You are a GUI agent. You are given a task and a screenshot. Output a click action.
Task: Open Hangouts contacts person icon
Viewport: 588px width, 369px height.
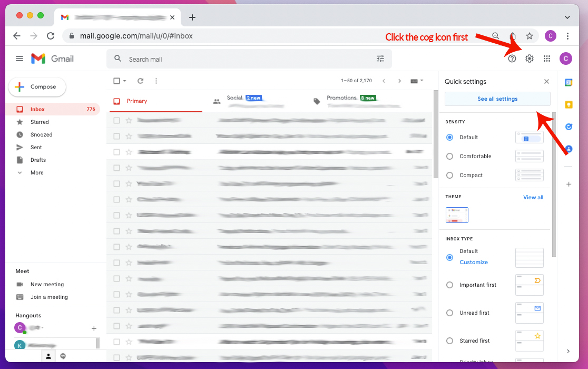[x=48, y=356]
